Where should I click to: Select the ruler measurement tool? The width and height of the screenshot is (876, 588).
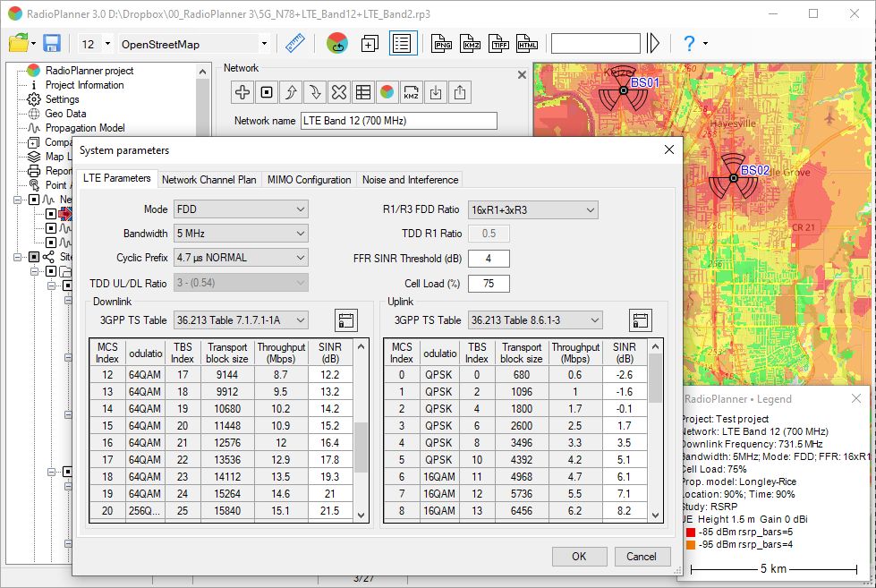click(x=295, y=43)
